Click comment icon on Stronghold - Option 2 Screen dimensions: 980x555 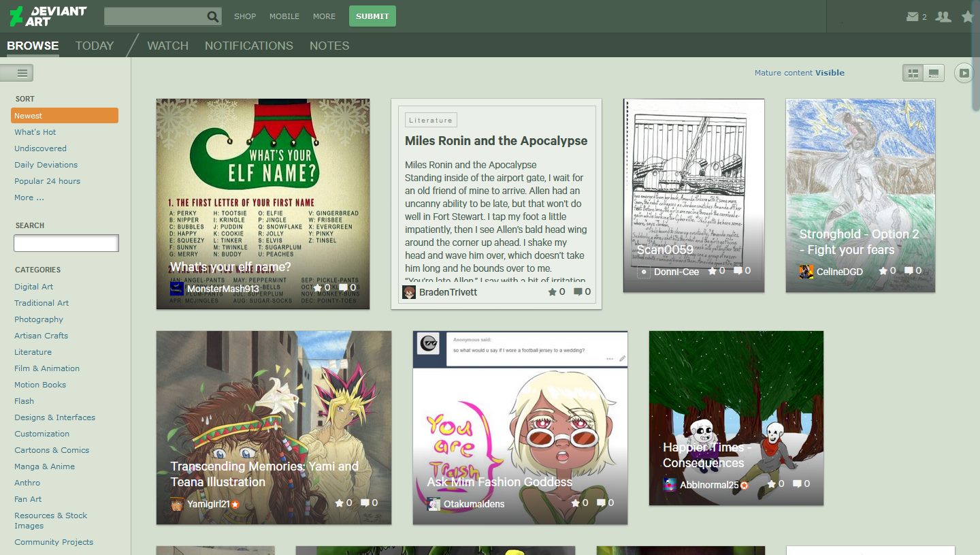[909, 270]
